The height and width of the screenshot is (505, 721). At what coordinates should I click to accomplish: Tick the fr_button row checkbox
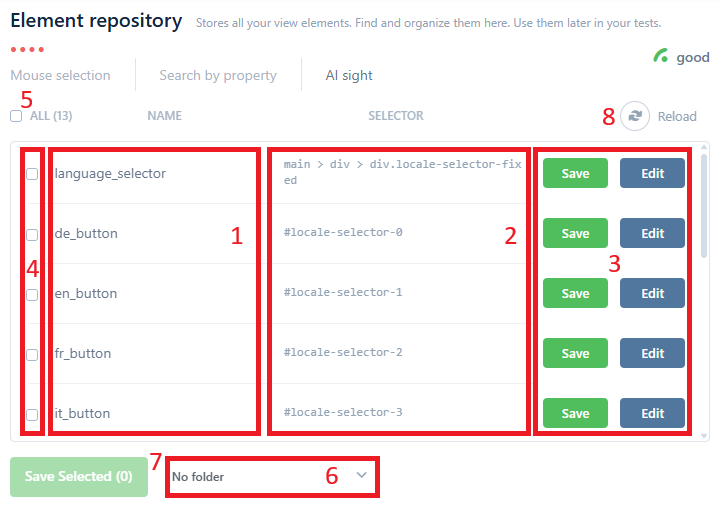pos(32,354)
